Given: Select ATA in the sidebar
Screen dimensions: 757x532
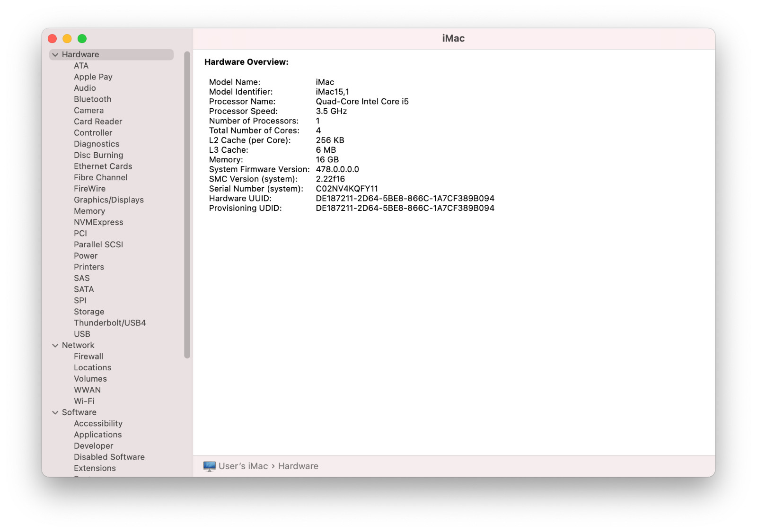Looking at the screenshot, I should point(81,66).
